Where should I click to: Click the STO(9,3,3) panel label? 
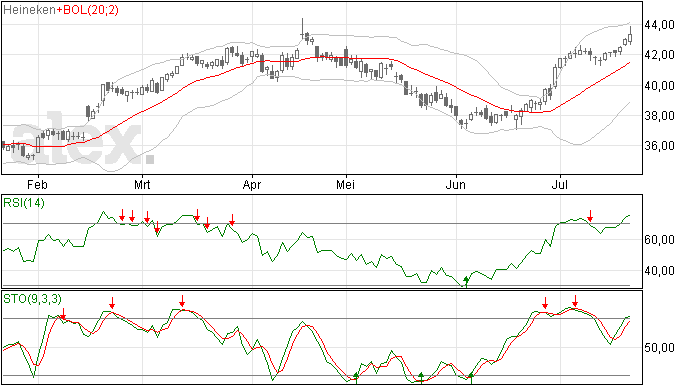(x=32, y=299)
